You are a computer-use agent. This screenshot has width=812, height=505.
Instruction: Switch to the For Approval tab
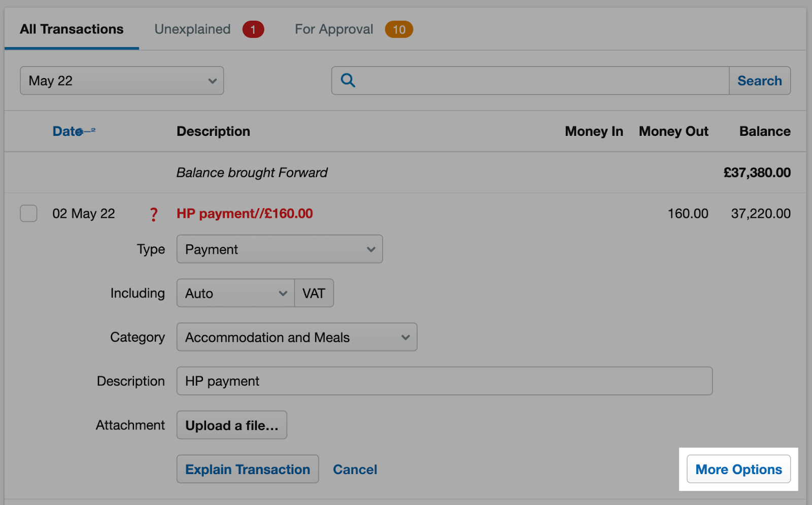pos(333,29)
